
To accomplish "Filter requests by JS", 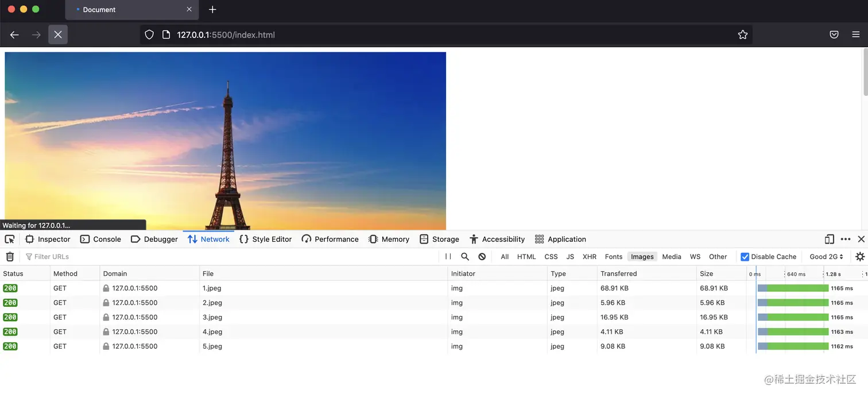I will point(570,257).
